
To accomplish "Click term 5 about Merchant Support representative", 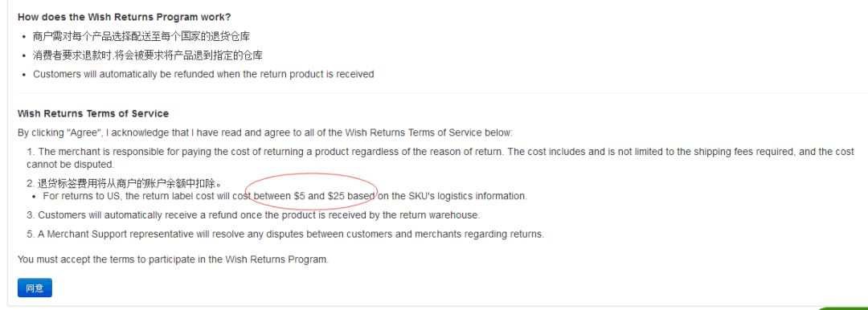I will pos(285,235).
